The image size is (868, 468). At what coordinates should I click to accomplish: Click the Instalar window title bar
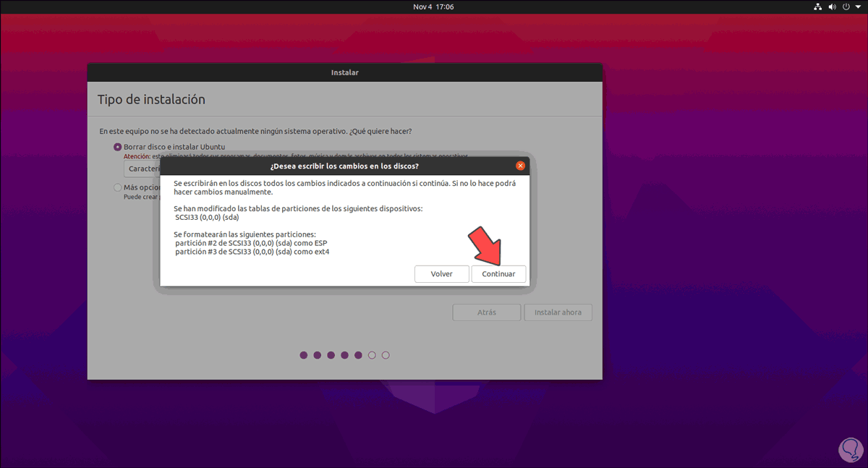(345, 72)
